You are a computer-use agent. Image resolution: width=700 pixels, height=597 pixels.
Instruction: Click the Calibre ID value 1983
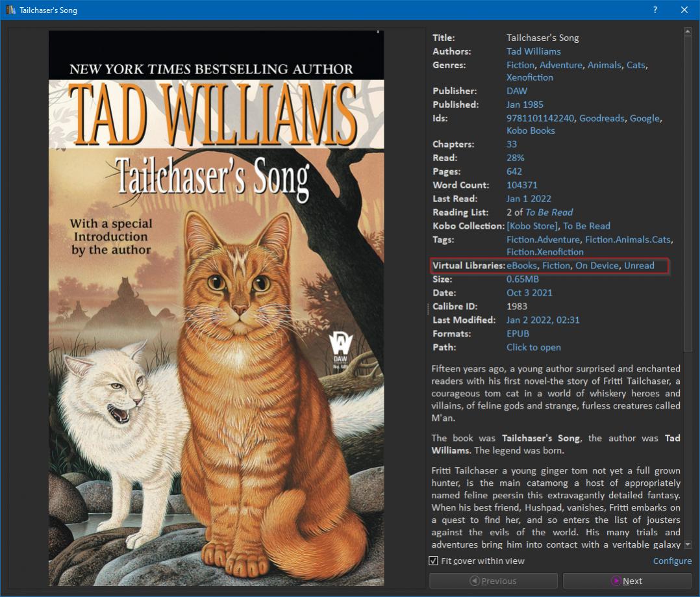[516, 307]
